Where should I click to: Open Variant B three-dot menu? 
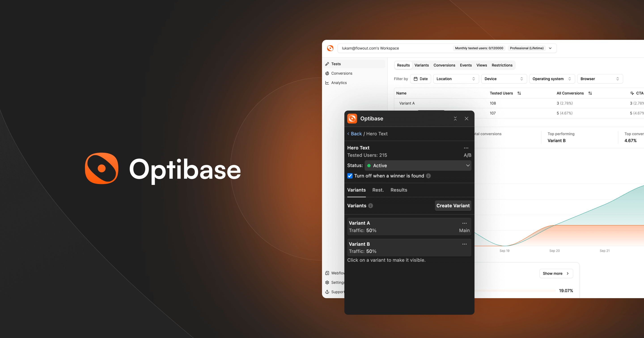(x=464, y=244)
